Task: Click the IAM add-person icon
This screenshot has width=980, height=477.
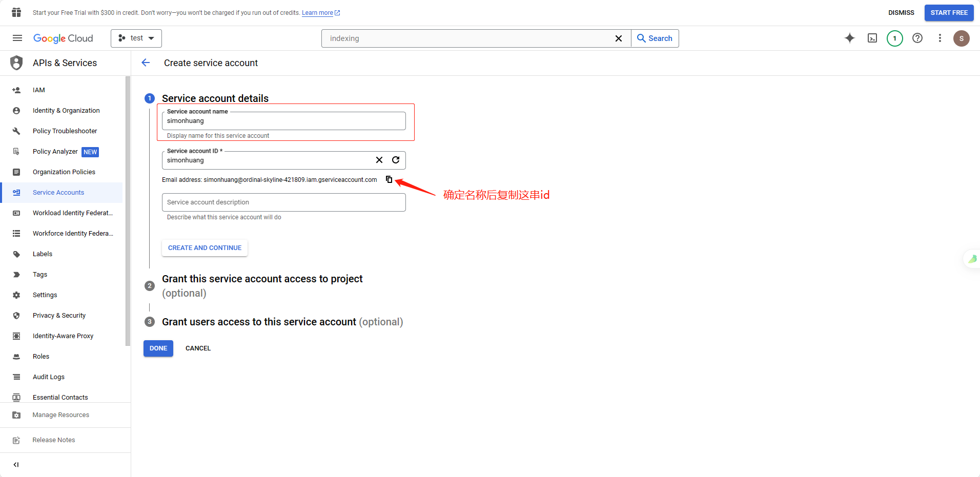Action: click(x=16, y=90)
